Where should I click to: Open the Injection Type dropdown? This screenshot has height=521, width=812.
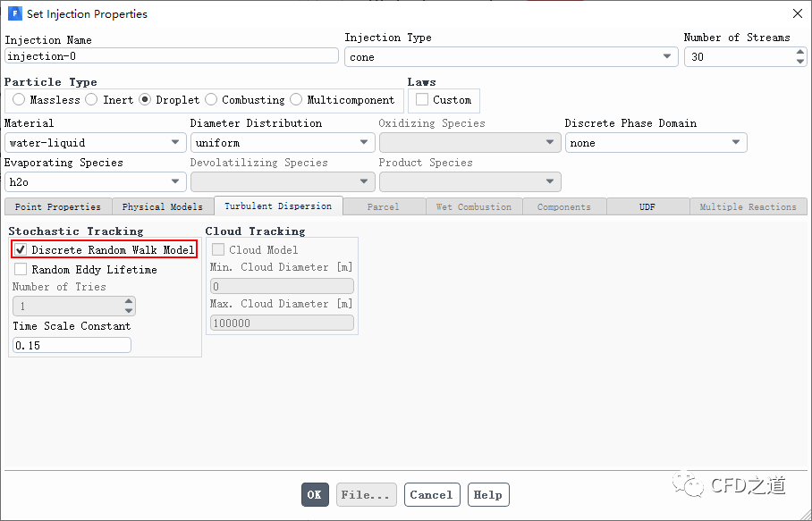coord(512,57)
